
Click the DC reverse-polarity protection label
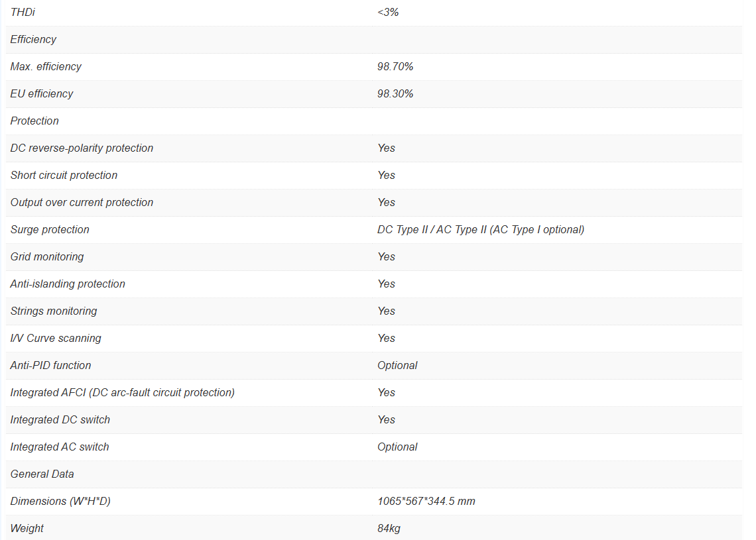click(x=82, y=148)
